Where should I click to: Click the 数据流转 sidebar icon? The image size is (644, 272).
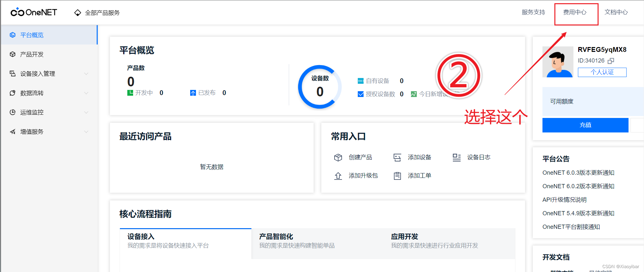pos(13,93)
